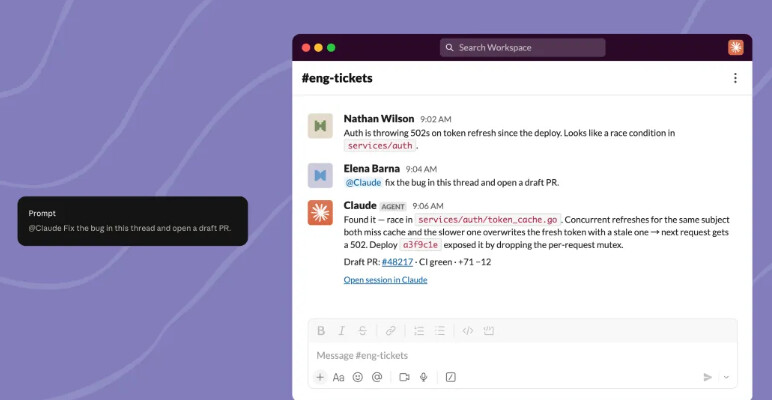This screenshot has height=400, width=772.
Task: Click the @ mention icon in composer
Action: [x=377, y=377]
